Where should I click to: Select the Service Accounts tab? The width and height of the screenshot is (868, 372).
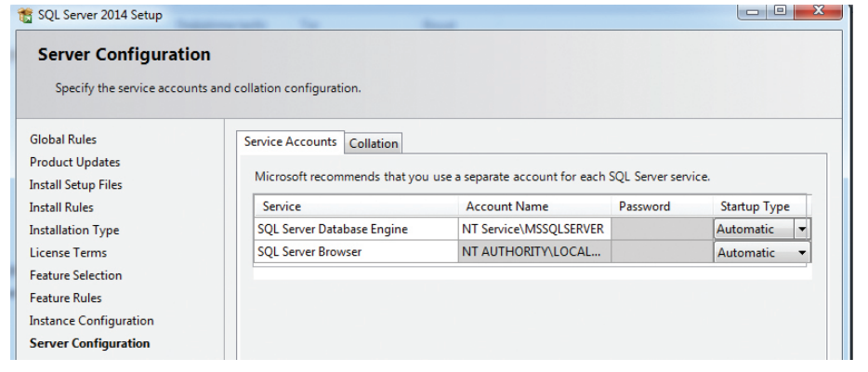(x=290, y=142)
